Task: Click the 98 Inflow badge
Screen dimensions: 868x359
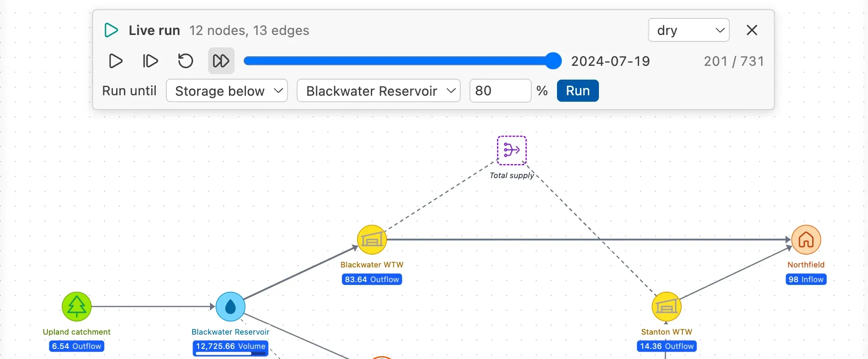Action: 806,279
